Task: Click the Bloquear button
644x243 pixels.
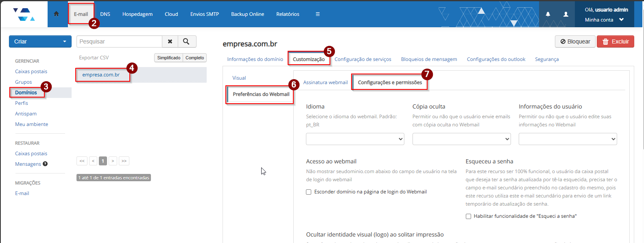Action: tap(575, 41)
